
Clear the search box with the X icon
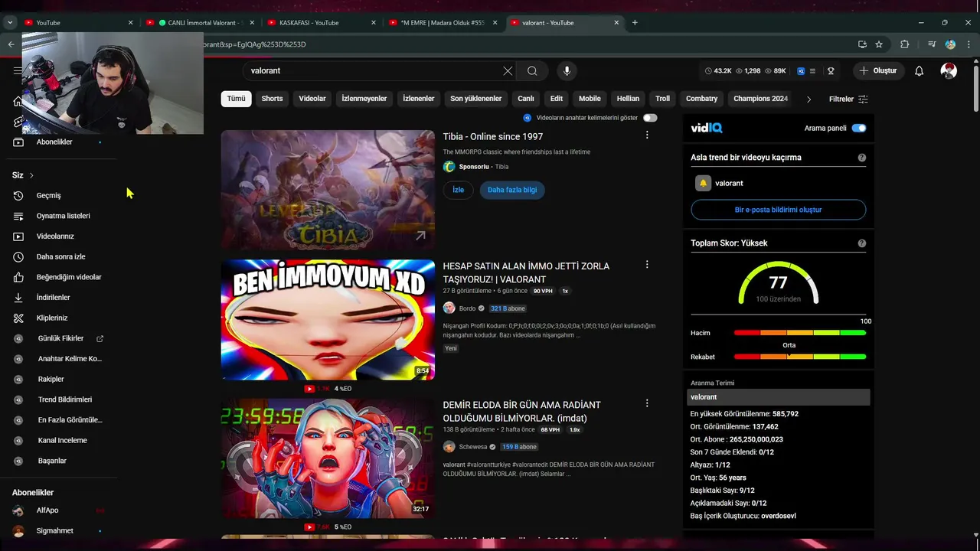click(508, 70)
